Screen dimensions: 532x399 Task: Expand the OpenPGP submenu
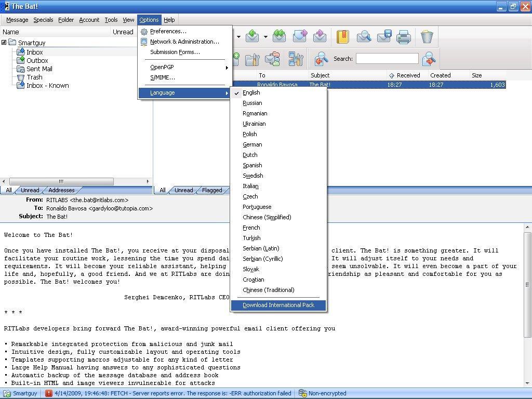(x=185, y=67)
